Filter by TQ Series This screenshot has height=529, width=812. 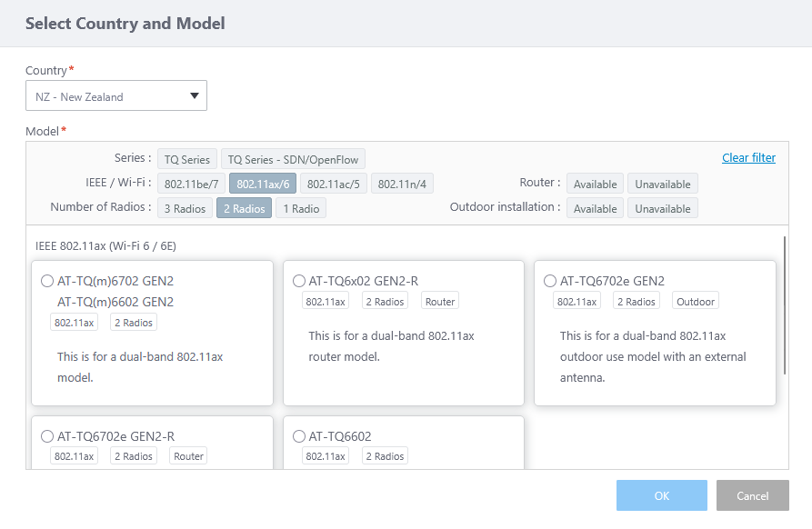[187, 159]
